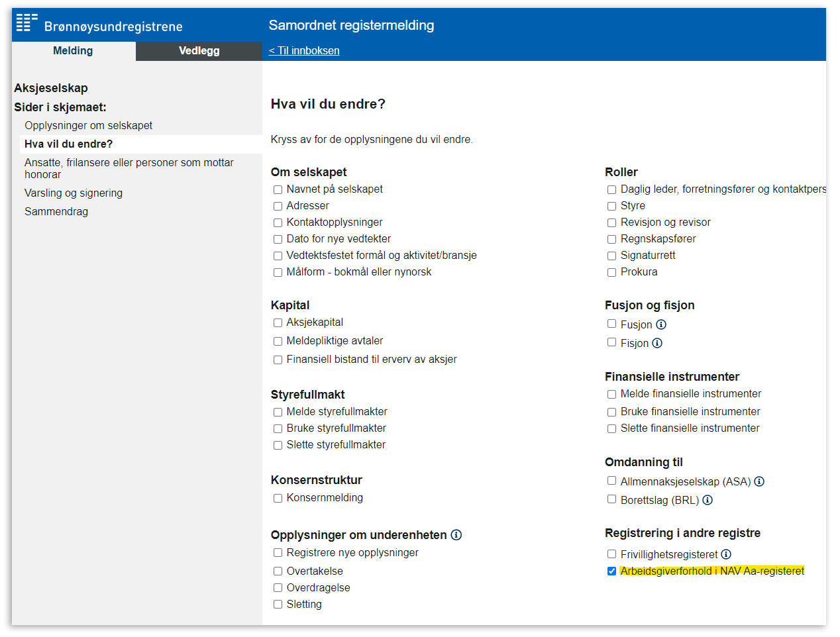Show info for Allmennaksjeselskap (ASA)
Viewport: 840px width, 637px height.
759,481
